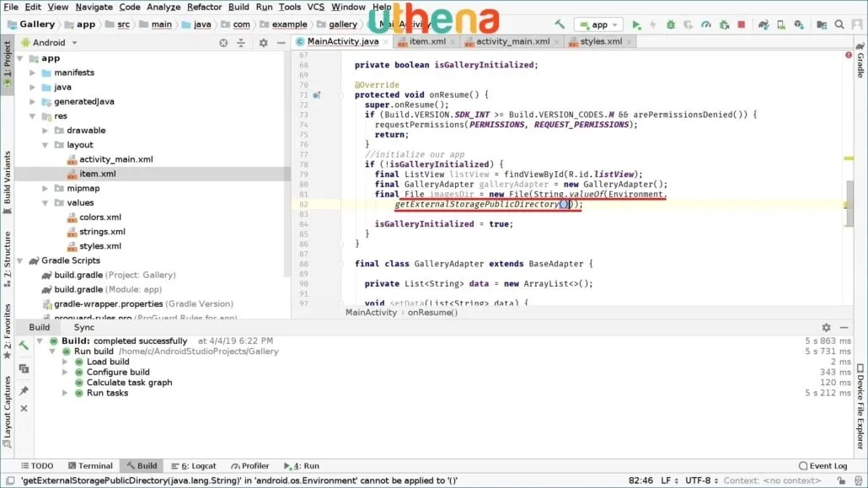868x488 pixels.
Task: Click the override gutter icon on line 71
Action: point(316,94)
